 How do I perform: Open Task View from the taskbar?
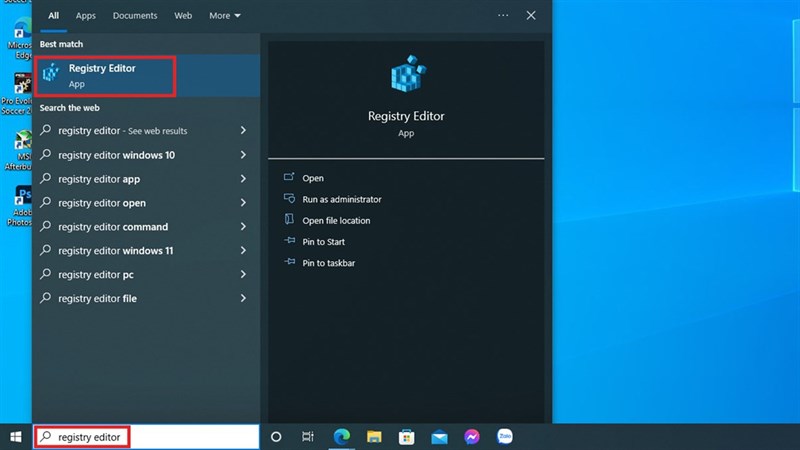click(x=308, y=437)
